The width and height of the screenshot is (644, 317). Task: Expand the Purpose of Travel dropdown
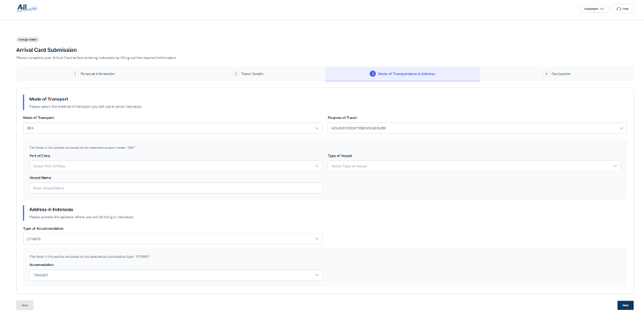click(477, 129)
